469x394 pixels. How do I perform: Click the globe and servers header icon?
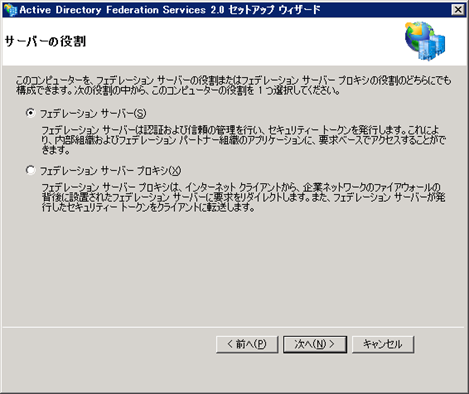pos(425,41)
